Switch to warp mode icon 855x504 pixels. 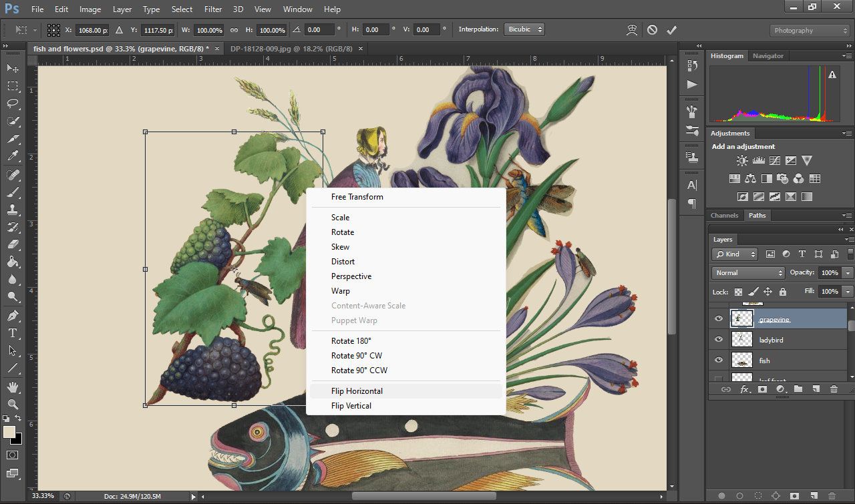click(631, 30)
